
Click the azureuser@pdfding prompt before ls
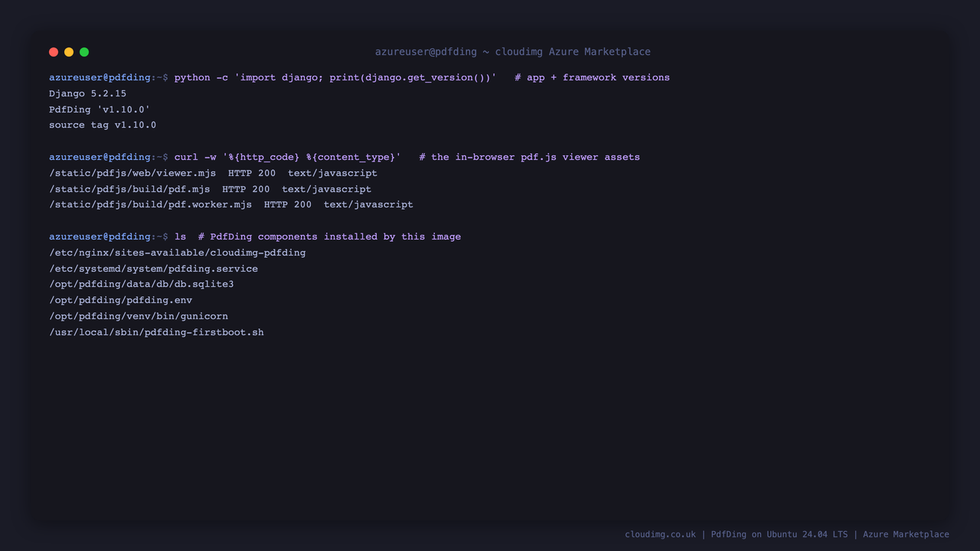pos(109,236)
